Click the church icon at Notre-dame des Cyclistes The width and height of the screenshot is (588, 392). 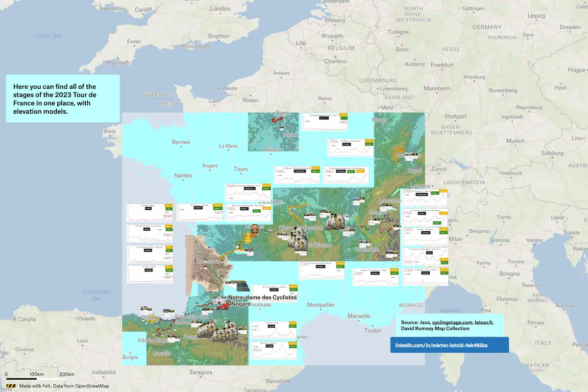pyautogui.click(x=218, y=300)
